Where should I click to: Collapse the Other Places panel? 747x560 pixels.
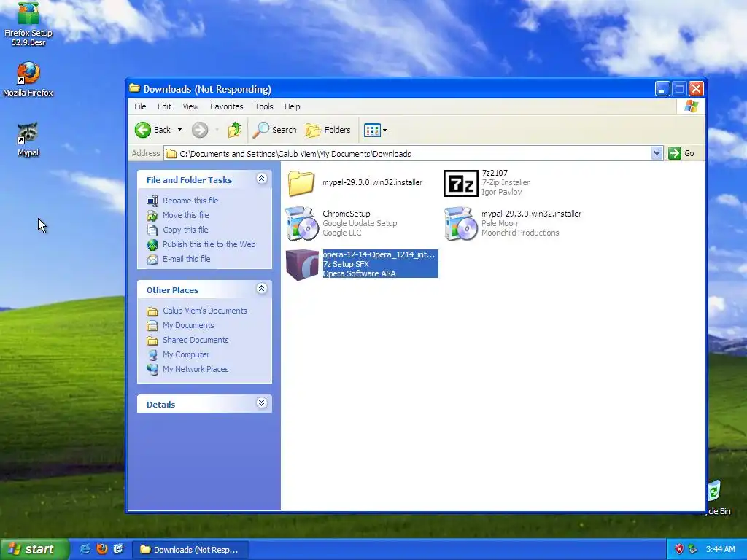click(262, 289)
